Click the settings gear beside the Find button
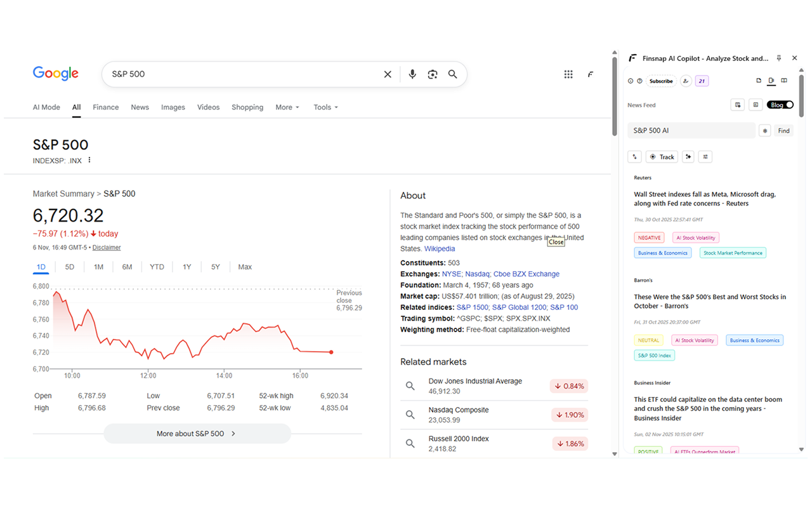This screenshot has width=812, height=508. 765,131
